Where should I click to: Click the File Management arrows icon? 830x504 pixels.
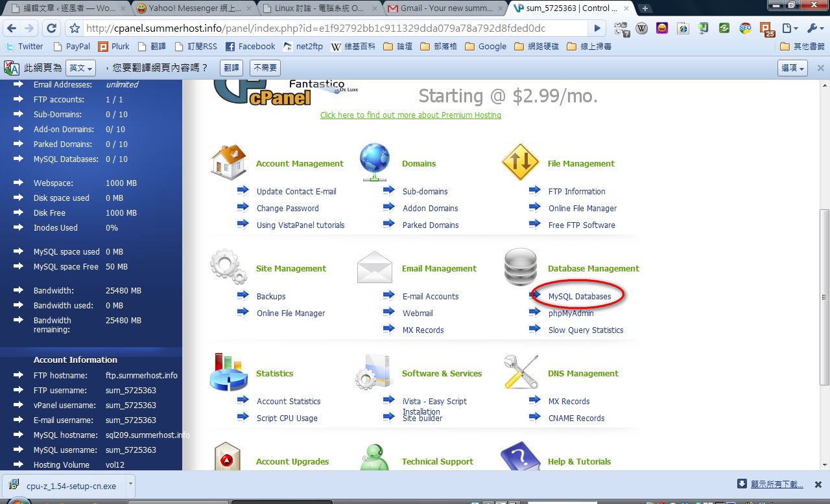(520, 162)
